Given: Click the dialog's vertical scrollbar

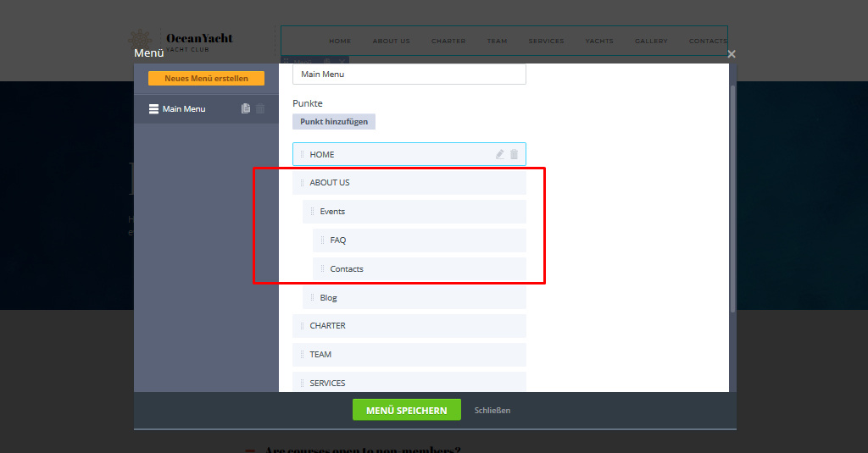Looking at the screenshot, I should tap(732, 195).
